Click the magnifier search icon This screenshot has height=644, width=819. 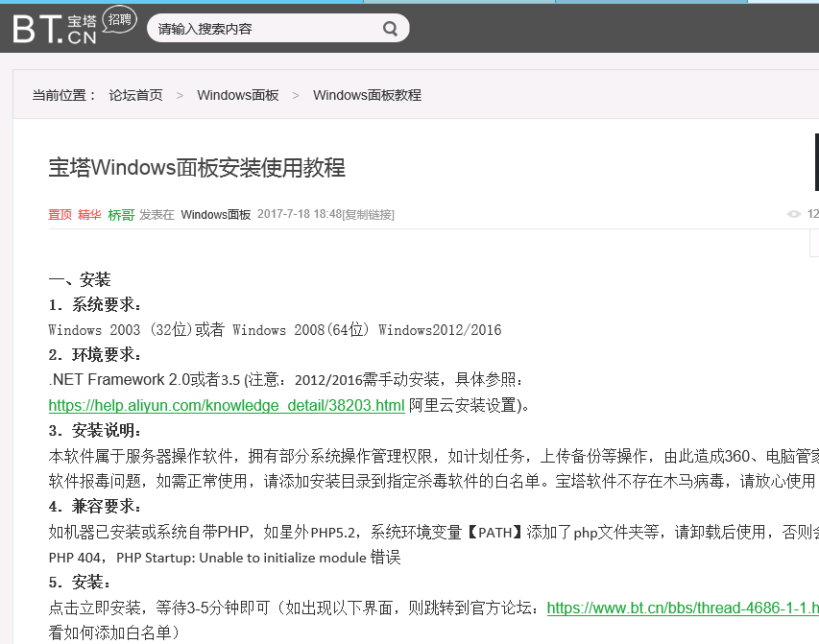[x=390, y=28]
